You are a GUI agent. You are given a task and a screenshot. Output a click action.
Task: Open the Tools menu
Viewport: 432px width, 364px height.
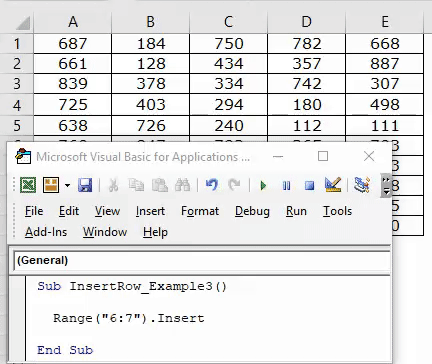[x=337, y=211]
